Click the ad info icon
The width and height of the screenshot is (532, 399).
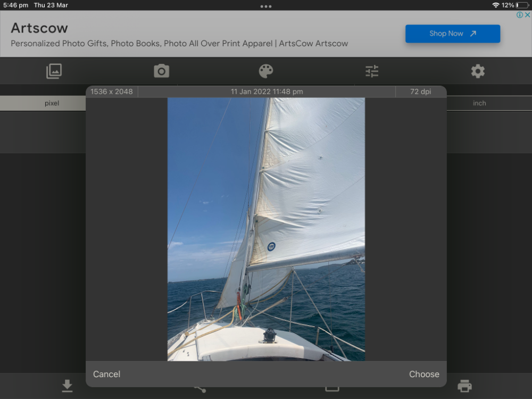(x=520, y=15)
